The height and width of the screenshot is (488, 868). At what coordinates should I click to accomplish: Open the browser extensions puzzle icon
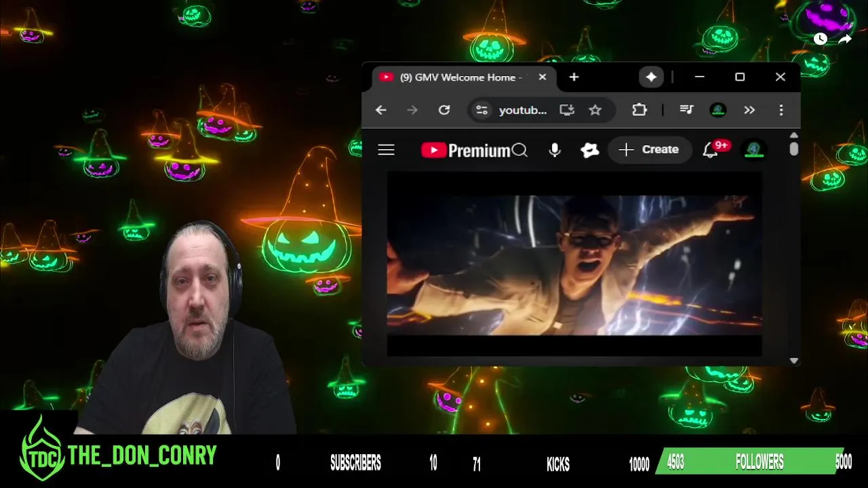click(639, 110)
